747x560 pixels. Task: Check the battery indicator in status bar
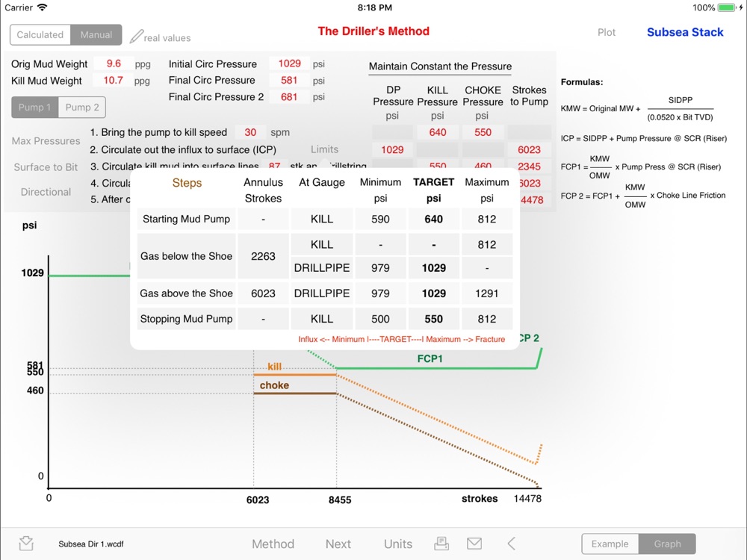[x=728, y=7]
